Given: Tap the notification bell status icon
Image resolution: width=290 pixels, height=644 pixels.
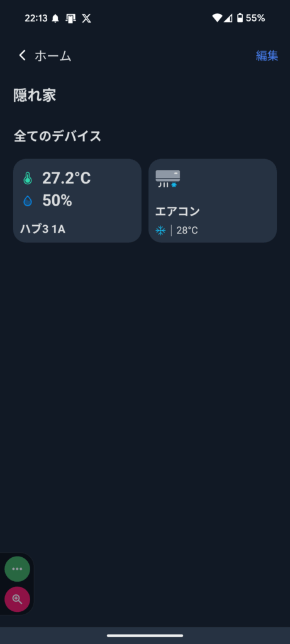Looking at the screenshot, I should 55,18.
